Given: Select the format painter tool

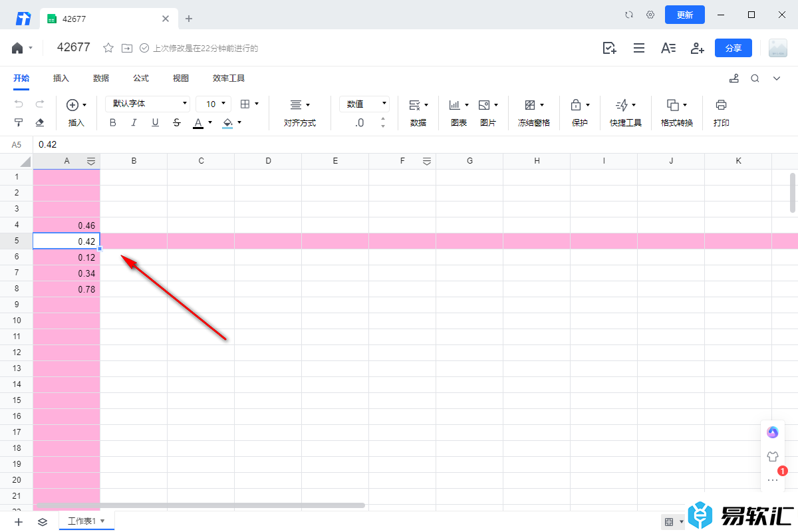Looking at the screenshot, I should 19,122.
